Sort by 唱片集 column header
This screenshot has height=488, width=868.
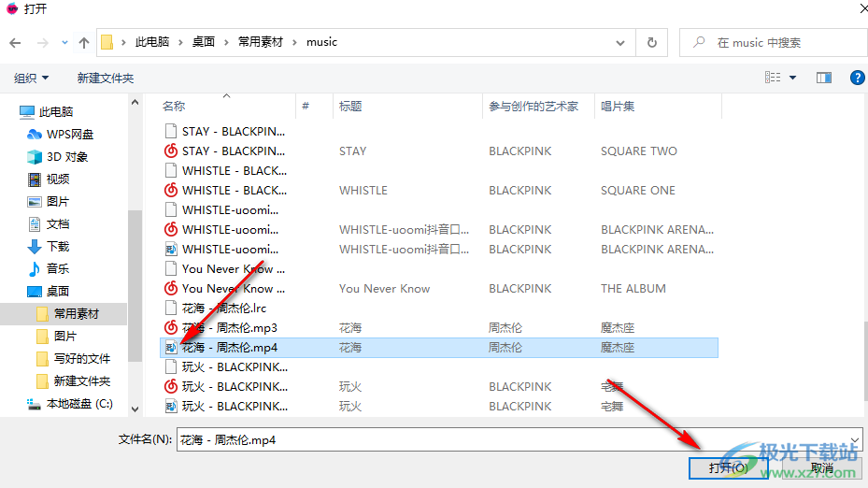(x=618, y=107)
